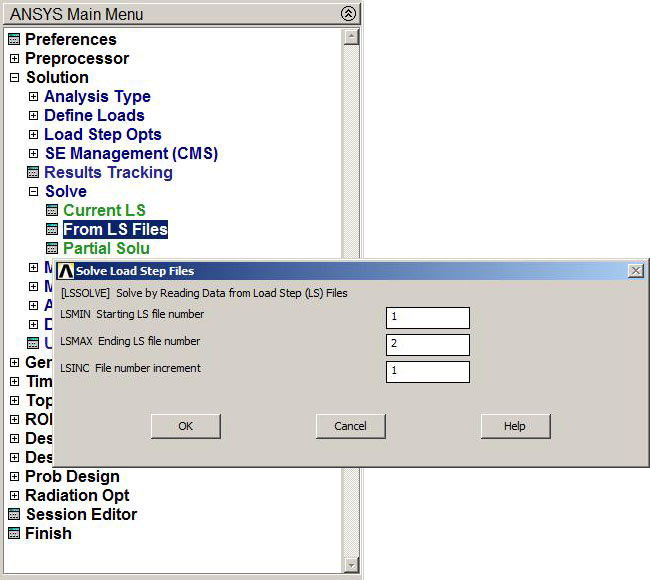Collapse the Solution tree node
The height and width of the screenshot is (580, 650).
[x=14, y=78]
